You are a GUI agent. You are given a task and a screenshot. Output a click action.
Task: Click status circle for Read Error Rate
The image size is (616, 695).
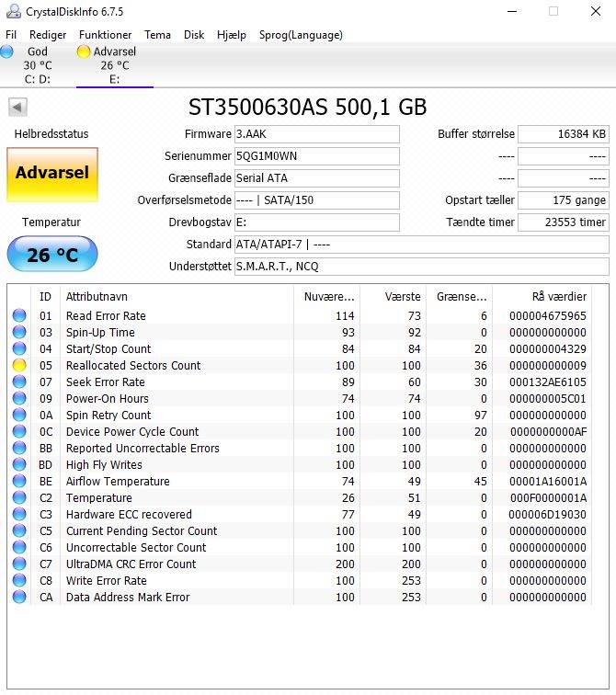19,315
